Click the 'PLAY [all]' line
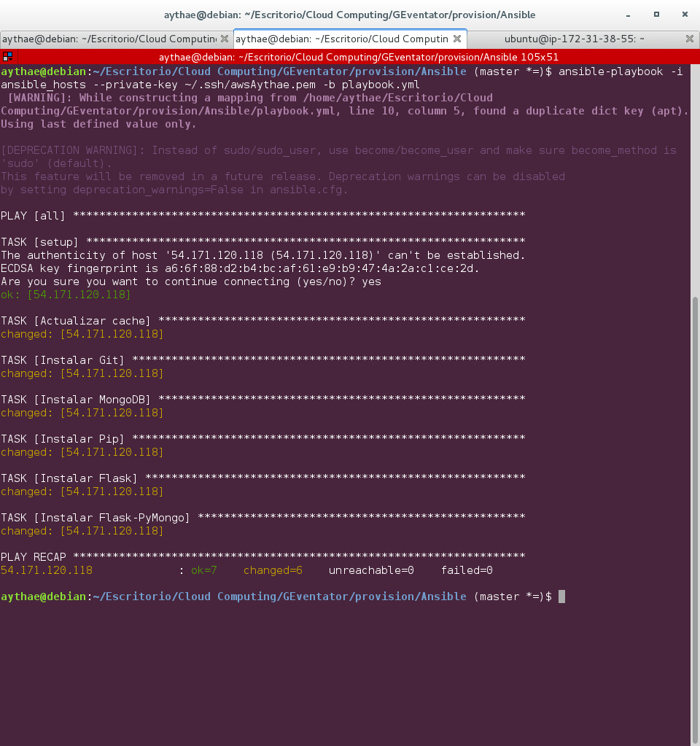 click(262, 216)
